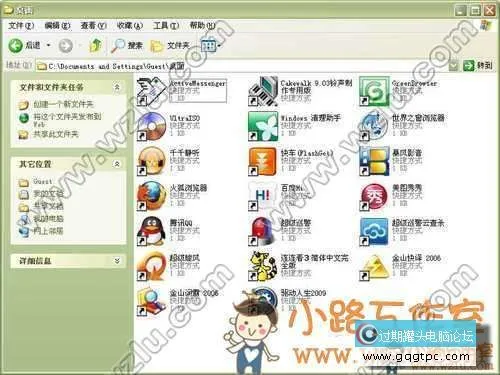
Task: Open the 工具(T) menu
Action: pyautogui.click(x=166, y=25)
